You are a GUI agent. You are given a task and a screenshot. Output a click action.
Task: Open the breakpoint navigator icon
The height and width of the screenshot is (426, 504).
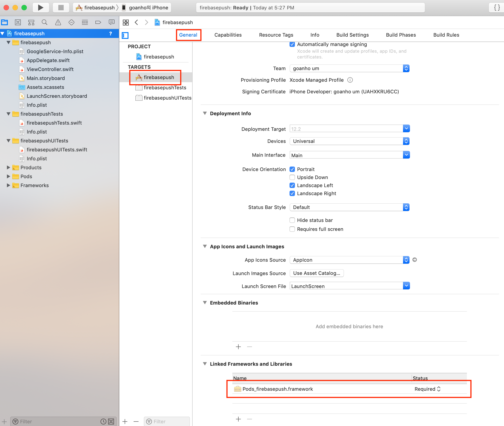click(x=98, y=23)
